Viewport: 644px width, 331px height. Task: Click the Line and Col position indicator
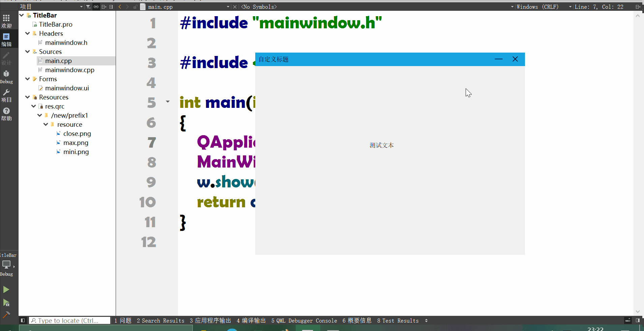pyautogui.click(x=599, y=7)
